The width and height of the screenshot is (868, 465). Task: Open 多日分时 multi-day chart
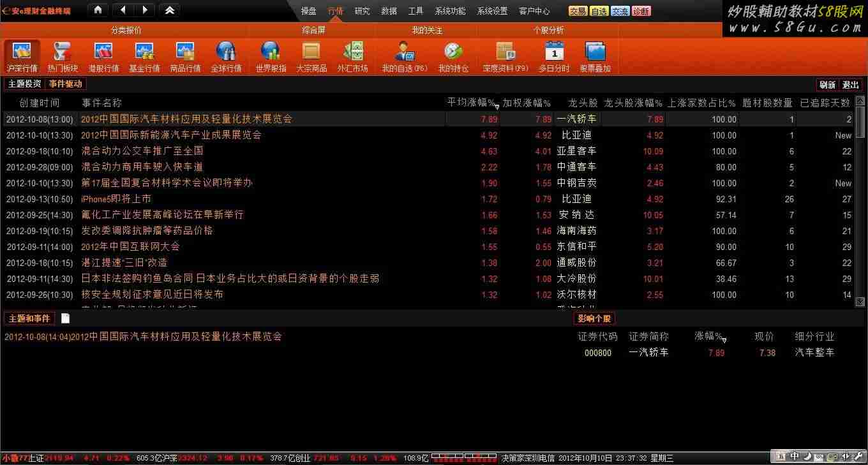pyautogui.click(x=554, y=57)
